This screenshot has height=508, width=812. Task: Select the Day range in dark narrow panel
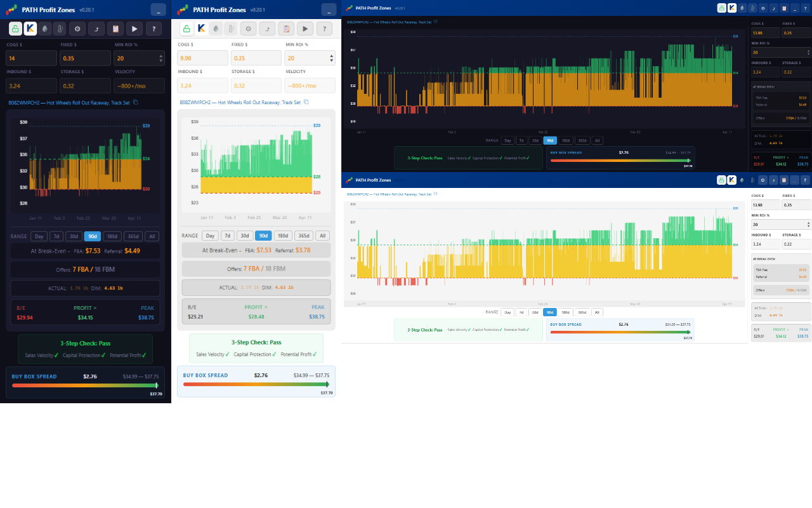39,236
